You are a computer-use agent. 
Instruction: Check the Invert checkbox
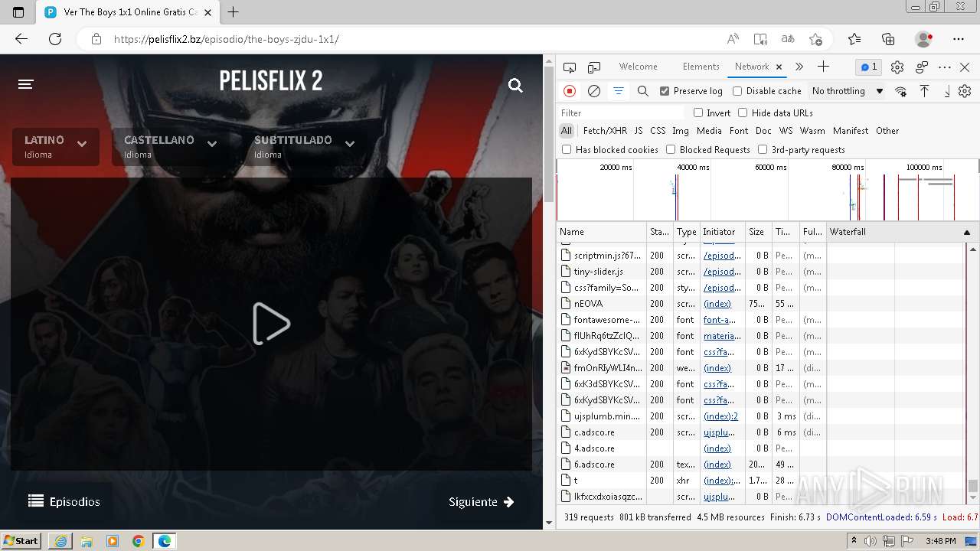[698, 112]
